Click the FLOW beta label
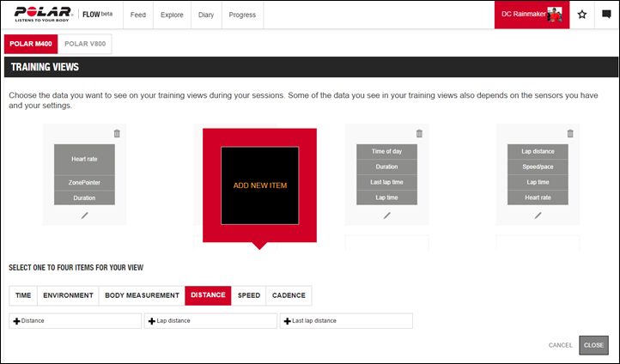This screenshot has height=364, width=620. tap(97, 15)
